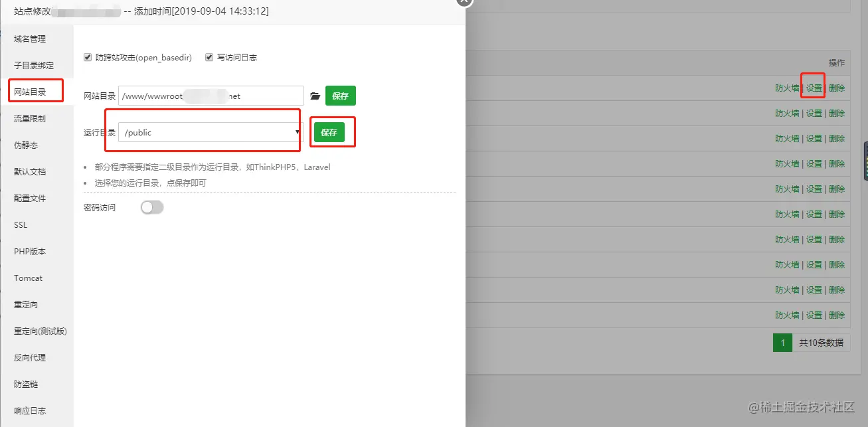Viewport: 868px width, 427px height.
Task: Select the 配置文件 tab
Action: coord(30,199)
